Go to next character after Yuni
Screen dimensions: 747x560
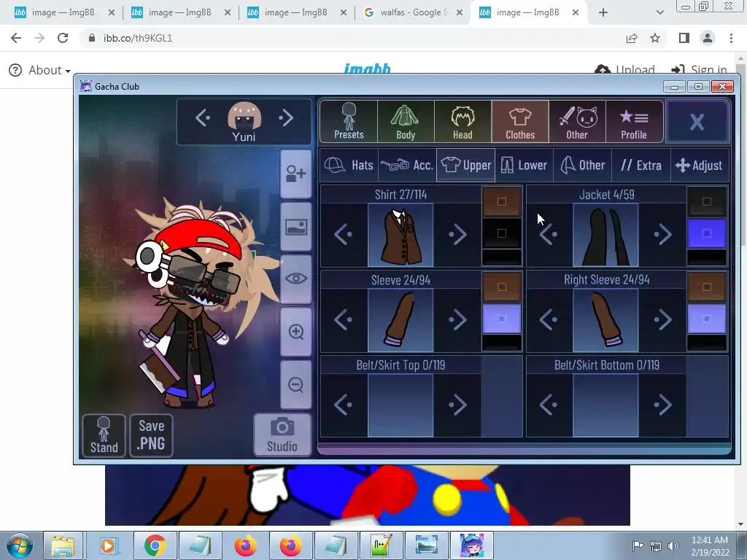(x=286, y=117)
